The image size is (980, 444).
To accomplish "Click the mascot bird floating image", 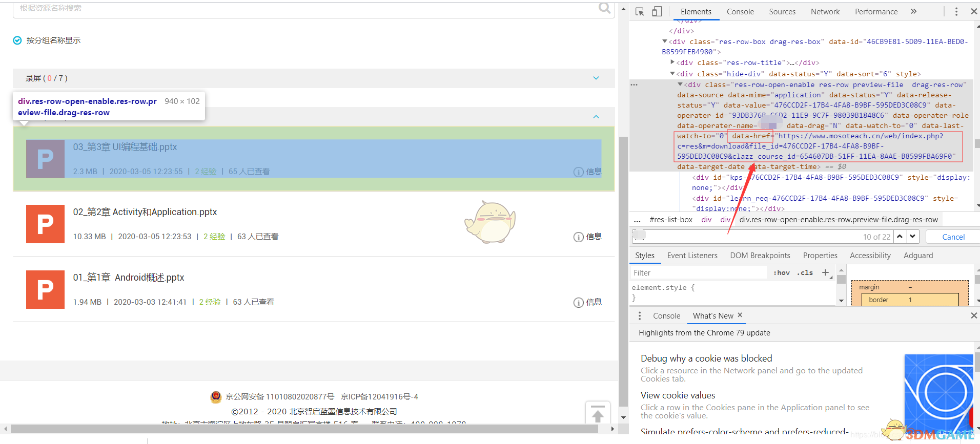I will click(491, 222).
